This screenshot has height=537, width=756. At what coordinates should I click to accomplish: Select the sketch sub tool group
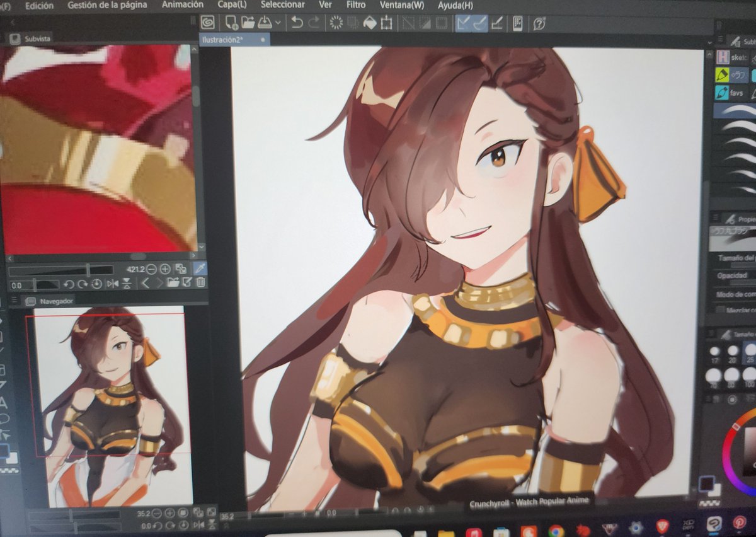coord(732,57)
